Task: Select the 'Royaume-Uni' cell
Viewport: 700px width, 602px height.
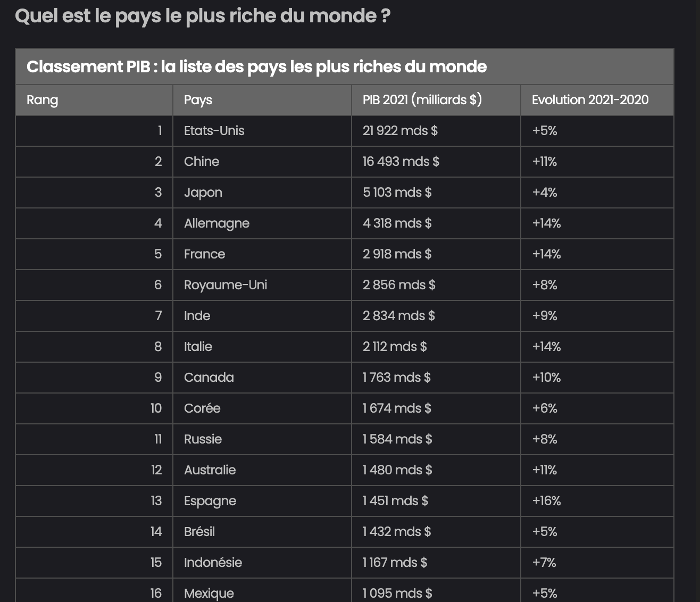Action: [x=225, y=285]
